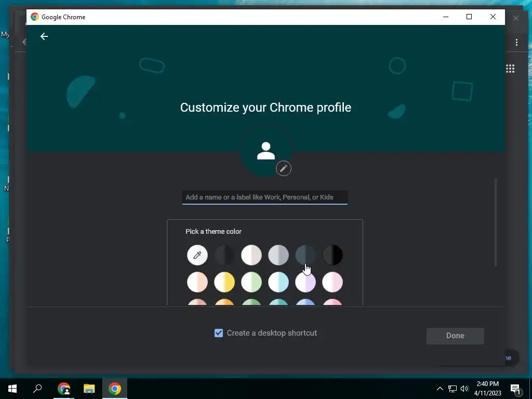Switch to active Chrome taskbar icon
The image size is (532, 399).
coord(115,389)
